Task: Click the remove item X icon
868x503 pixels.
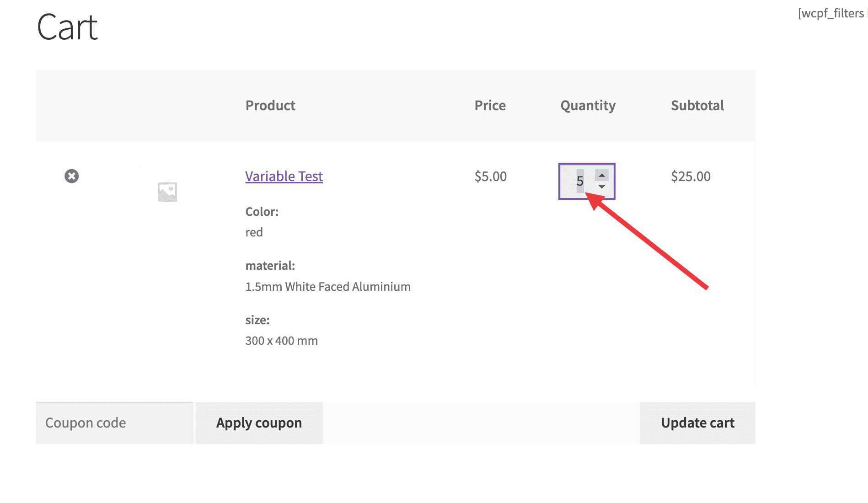Action: (x=71, y=176)
